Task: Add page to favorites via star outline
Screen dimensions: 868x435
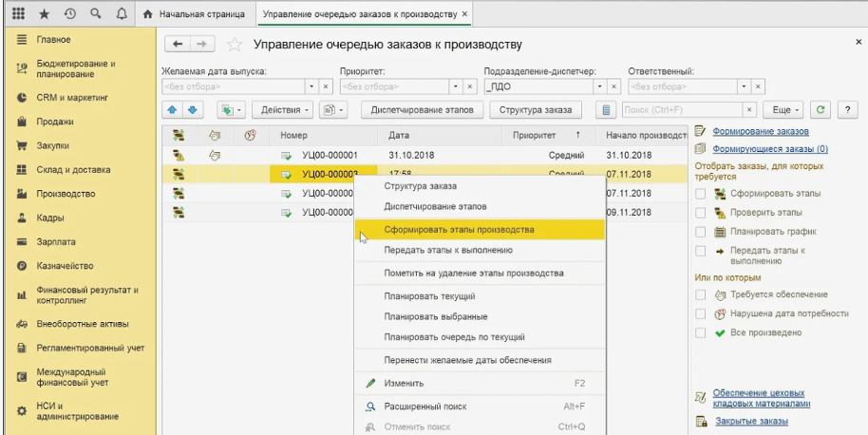Action: point(235,45)
